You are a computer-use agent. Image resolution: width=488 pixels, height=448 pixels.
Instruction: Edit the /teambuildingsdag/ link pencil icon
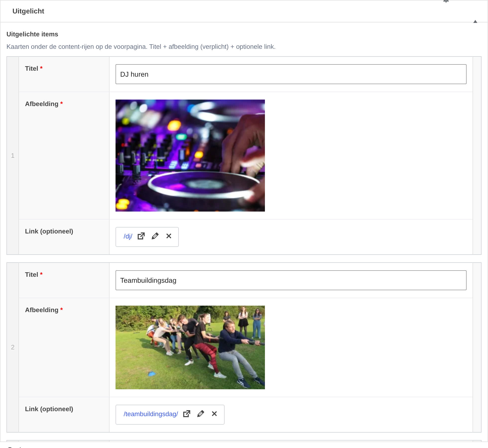(x=201, y=414)
